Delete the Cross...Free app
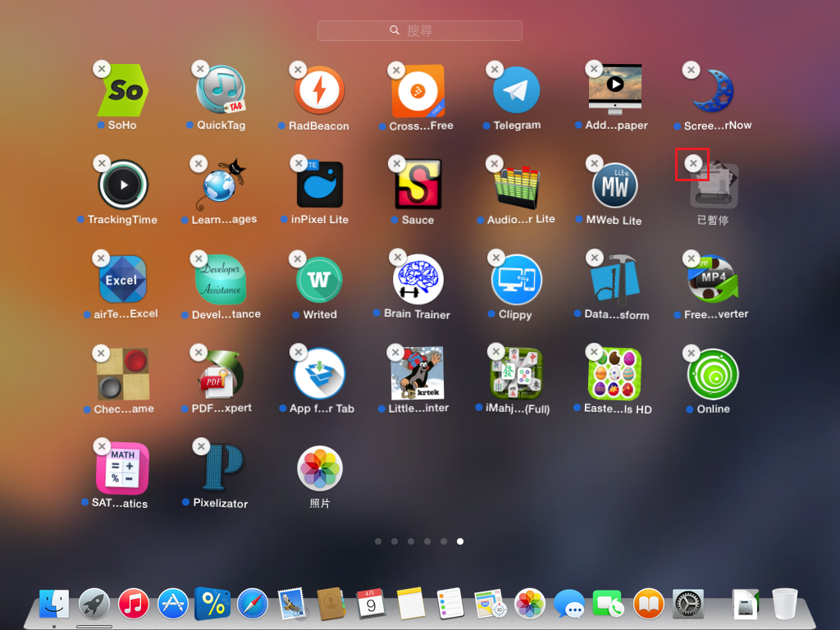The height and width of the screenshot is (630, 840). (x=396, y=71)
